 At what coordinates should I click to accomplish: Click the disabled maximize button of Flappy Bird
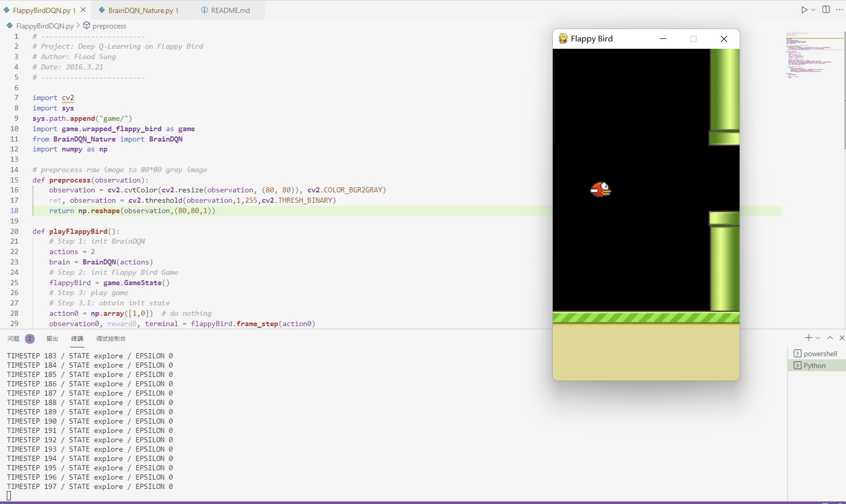pyautogui.click(x=693, y=39)
